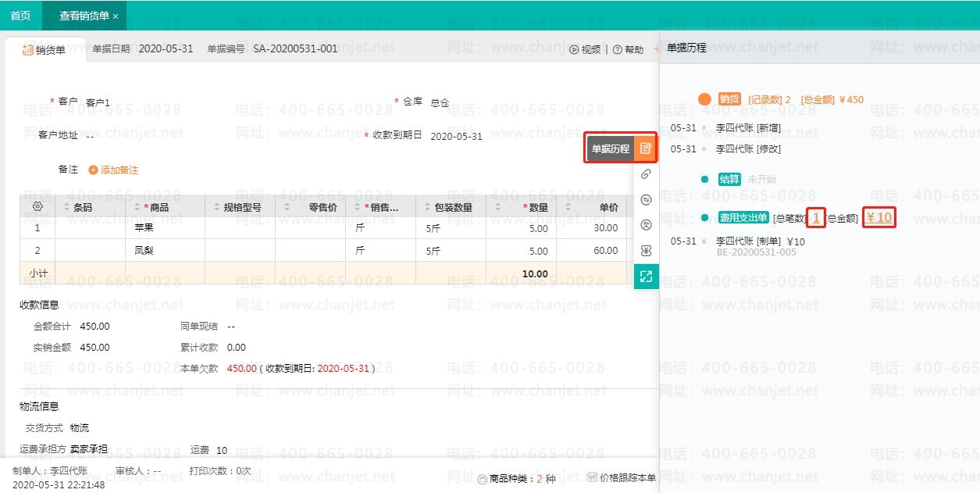This screenshot has width=980, height=493.
Task: Select the 查看销货单 tab
Action: [x=84, y=16]
